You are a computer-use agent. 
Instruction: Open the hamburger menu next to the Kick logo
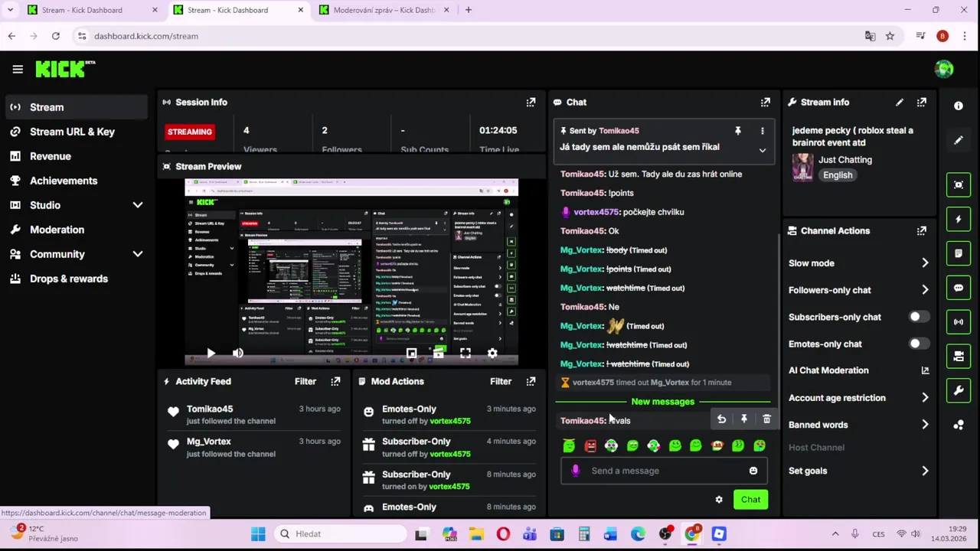pyautogui.click(x=18, y=69)
